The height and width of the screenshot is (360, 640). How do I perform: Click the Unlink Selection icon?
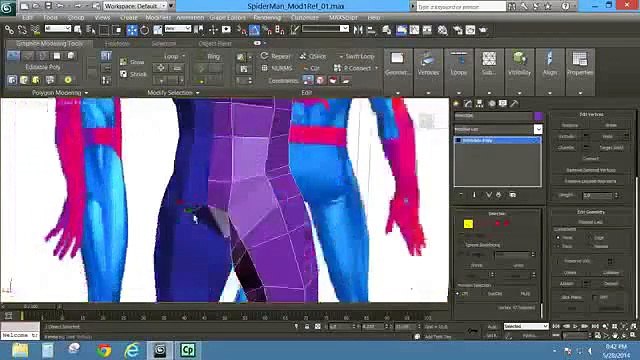tap(22, 29)
